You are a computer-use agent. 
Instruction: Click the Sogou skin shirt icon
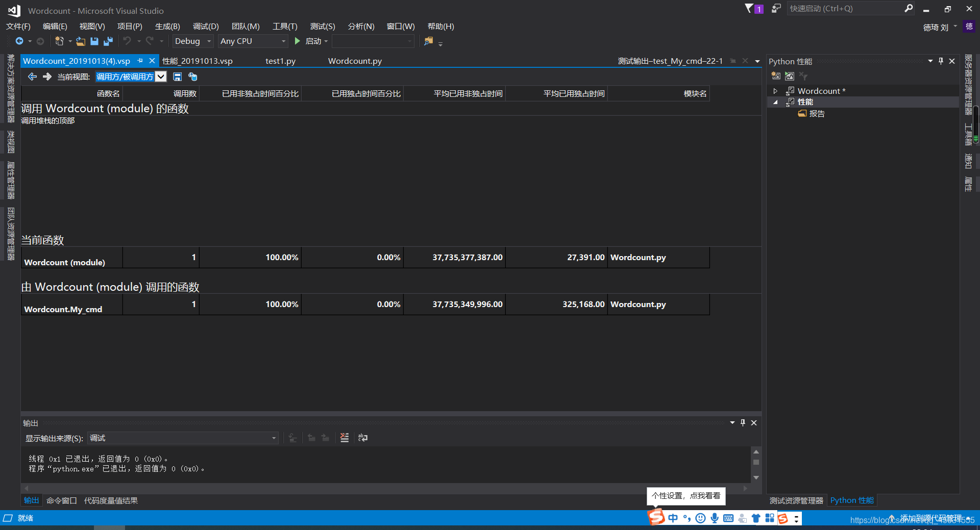[756, 518]
